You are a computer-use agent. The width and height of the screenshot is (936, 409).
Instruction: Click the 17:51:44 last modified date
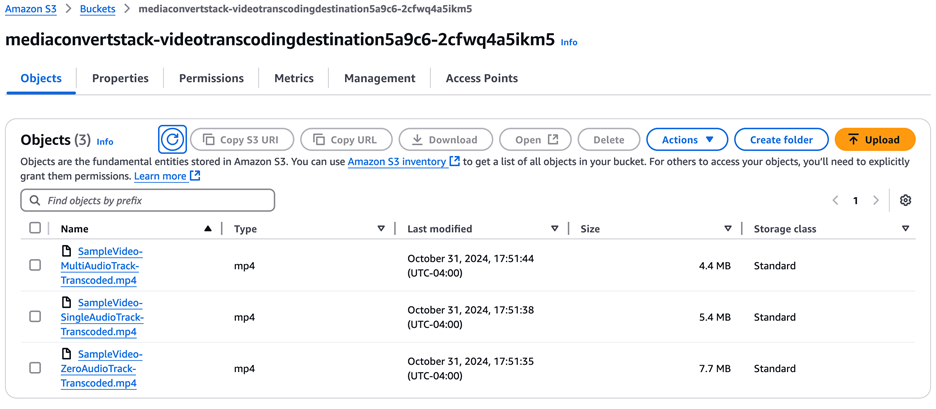[x=470, y=266]
